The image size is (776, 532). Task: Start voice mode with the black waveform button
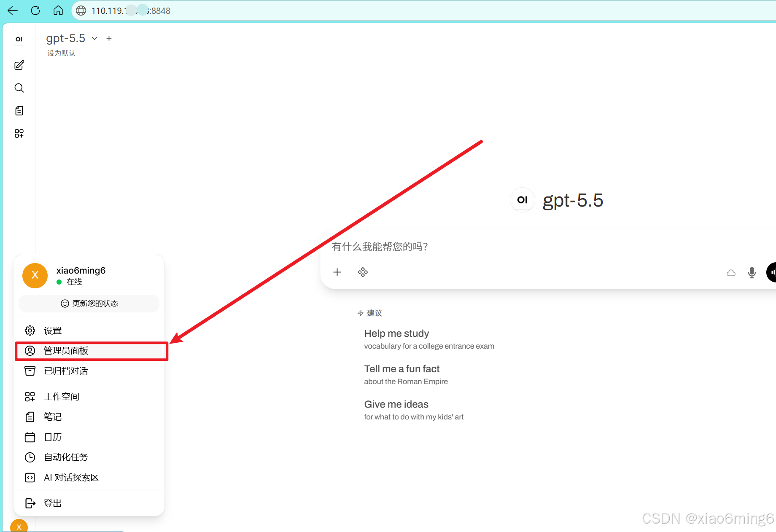tap(772, 272)
